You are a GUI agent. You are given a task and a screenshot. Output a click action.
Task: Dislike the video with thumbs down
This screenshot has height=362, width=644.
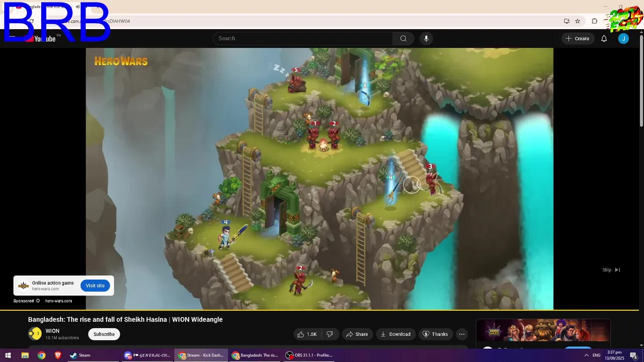point(330,334)
